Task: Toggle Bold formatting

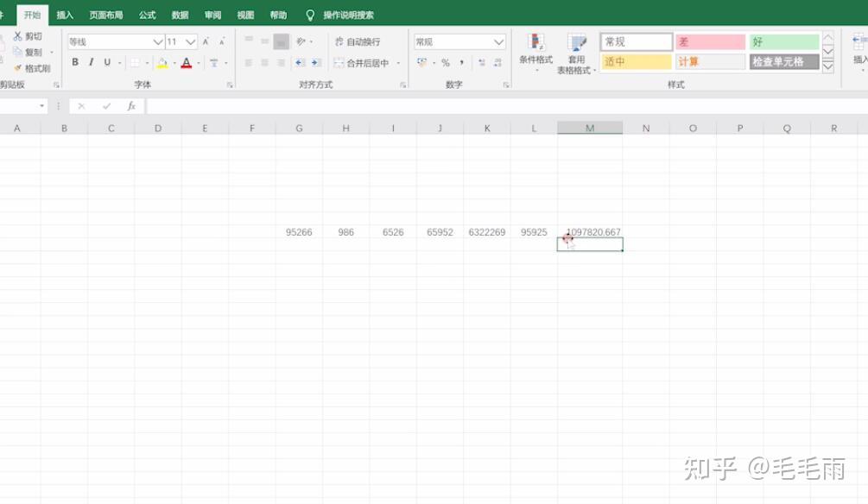Action: [x=75, y=62]
